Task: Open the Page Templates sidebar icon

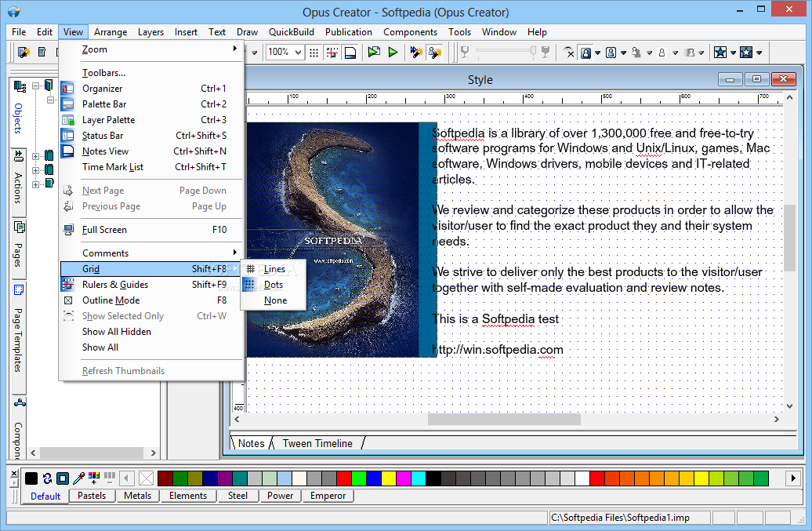Action: 19,289
